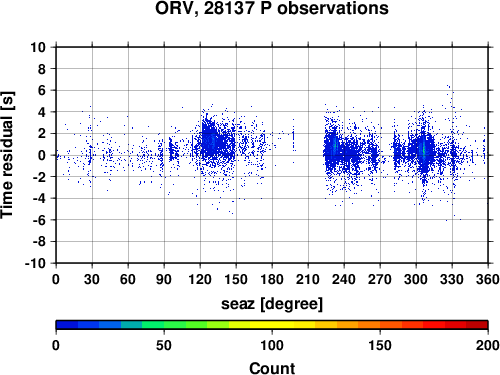Click the dark red end of the colorbar
This screenshot has height=375, width=500.
pos(477,325)
